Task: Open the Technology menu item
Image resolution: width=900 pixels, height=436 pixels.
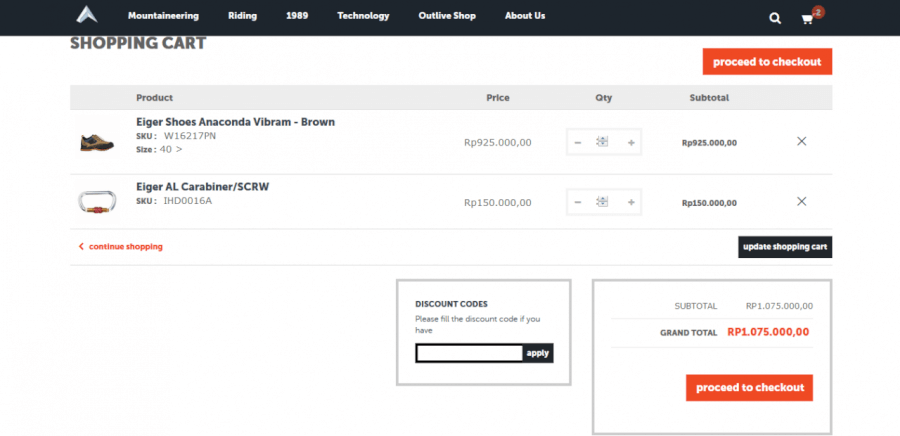Action: coord(363,16)
